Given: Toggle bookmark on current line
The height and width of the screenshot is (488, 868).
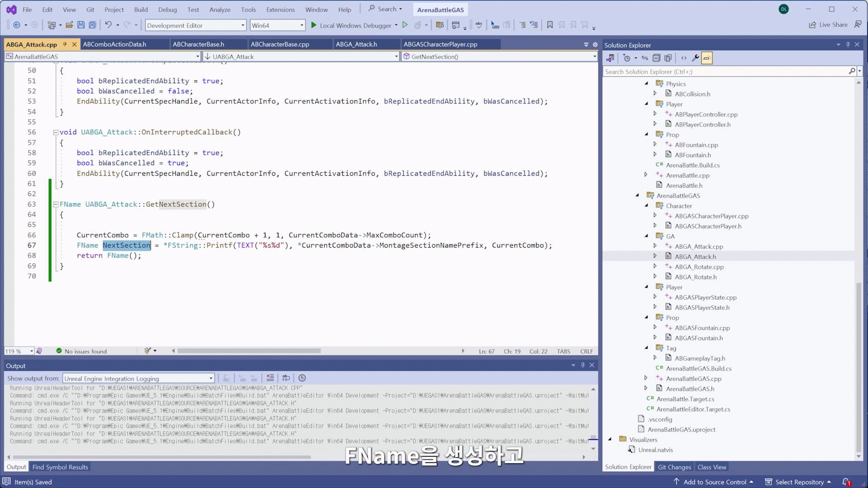Looking at the screenshot, I should 550,25.
